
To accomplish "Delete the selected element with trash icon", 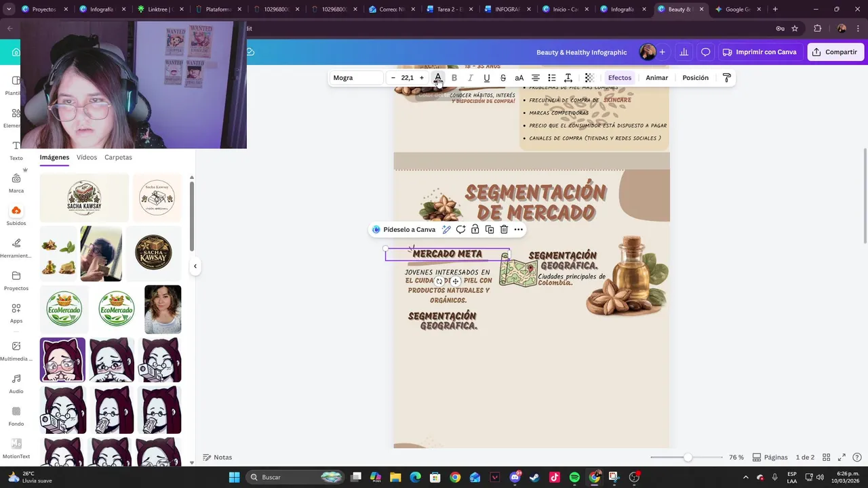I will click(504, 230).
